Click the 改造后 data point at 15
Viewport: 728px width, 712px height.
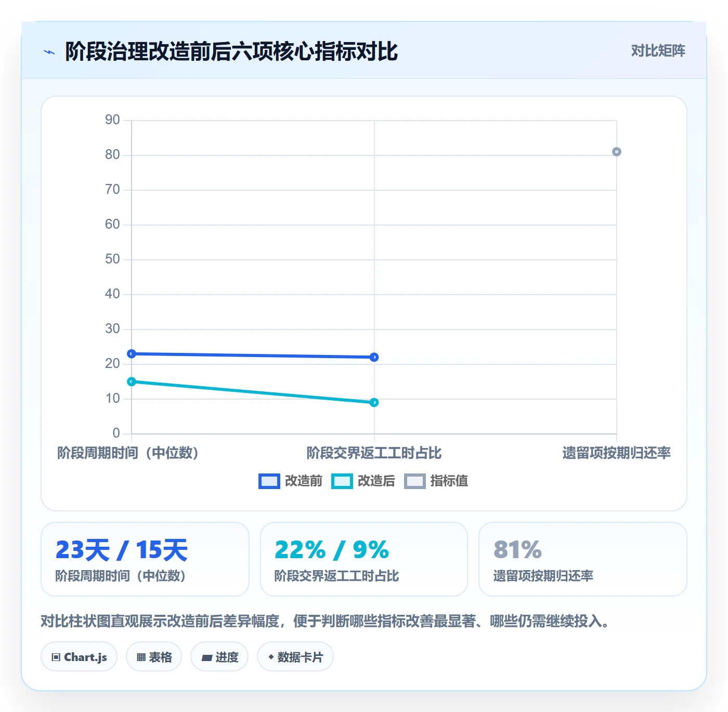point(132,381)
